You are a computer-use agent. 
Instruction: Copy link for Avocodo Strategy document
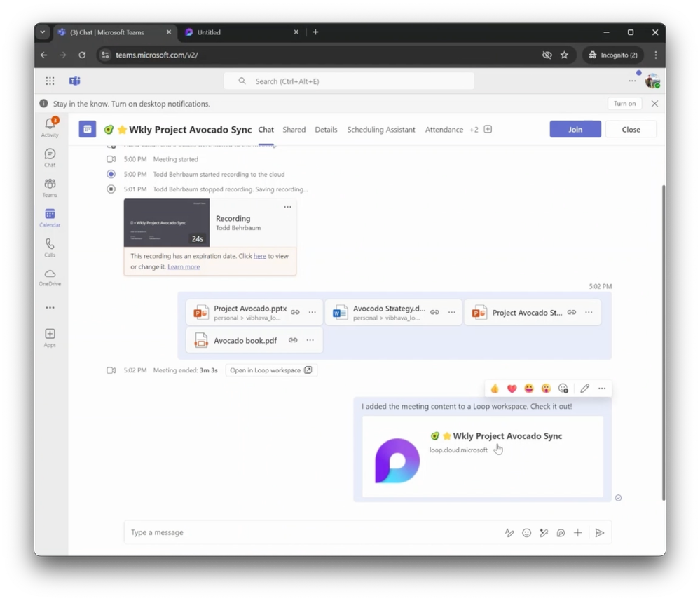(x=435, y=312)
